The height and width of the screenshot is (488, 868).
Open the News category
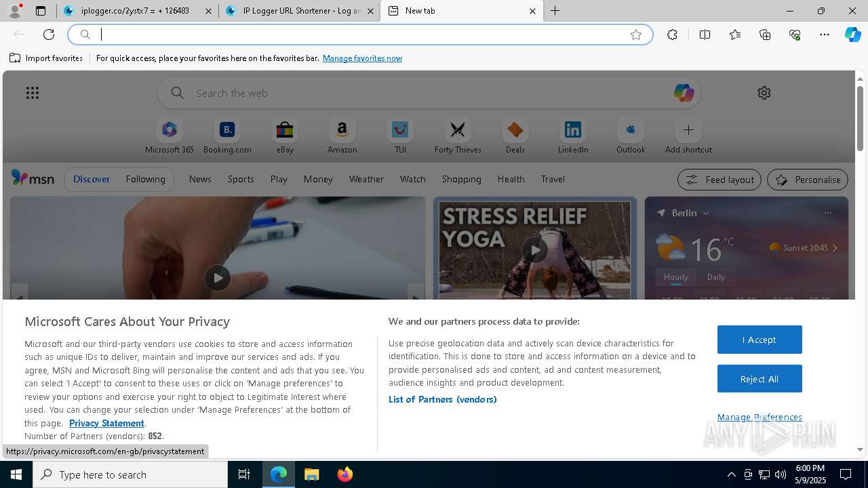[200, 179]
